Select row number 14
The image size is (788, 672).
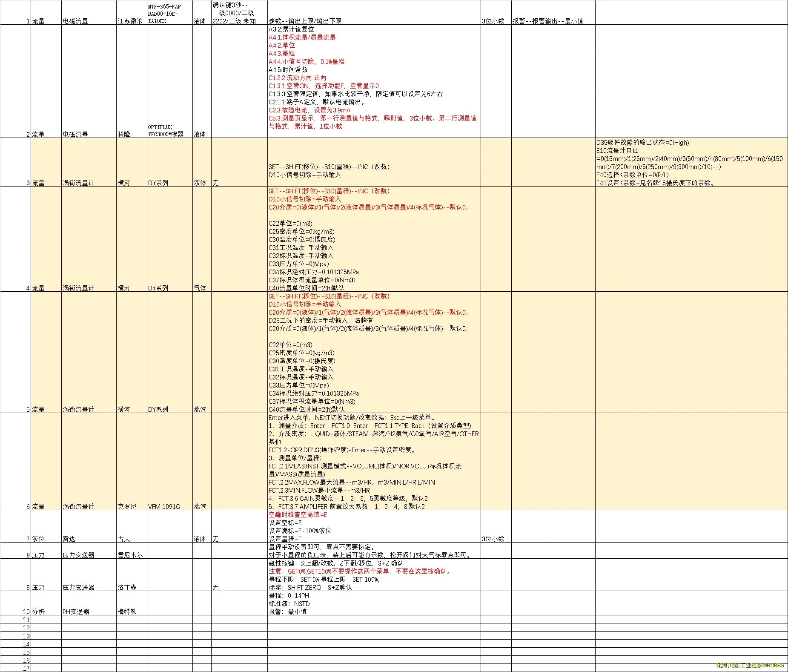point(16,644)
